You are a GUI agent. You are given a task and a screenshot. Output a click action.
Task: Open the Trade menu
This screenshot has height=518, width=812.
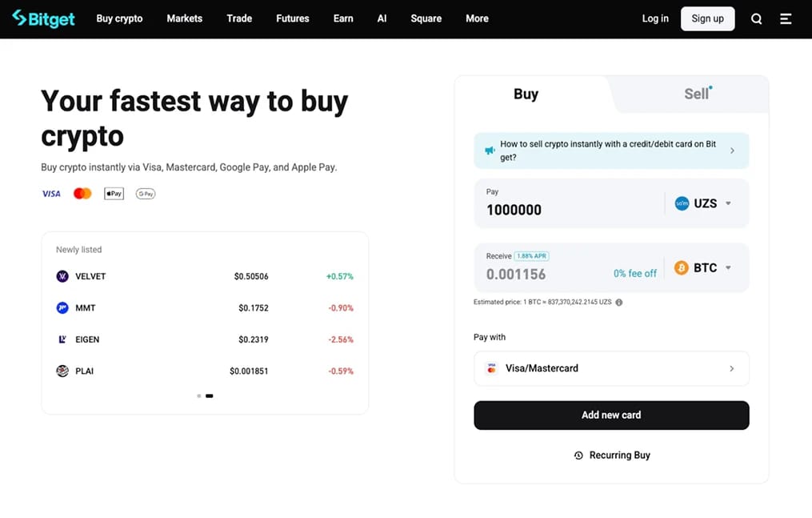coord(239,18)
